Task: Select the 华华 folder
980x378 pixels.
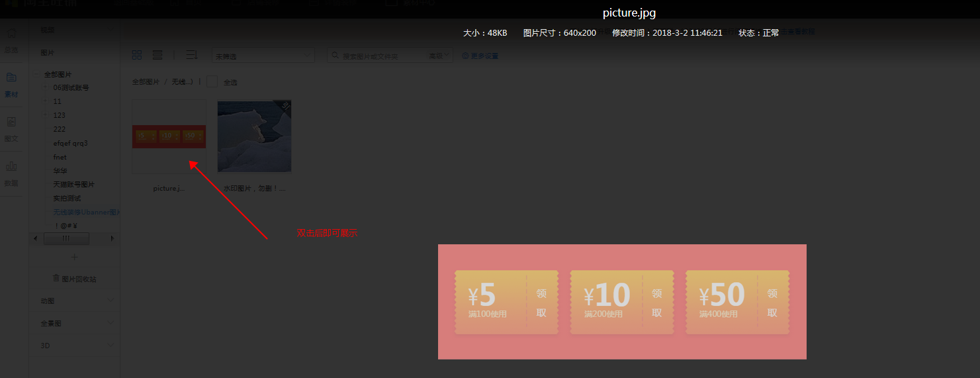Action: 60,171
